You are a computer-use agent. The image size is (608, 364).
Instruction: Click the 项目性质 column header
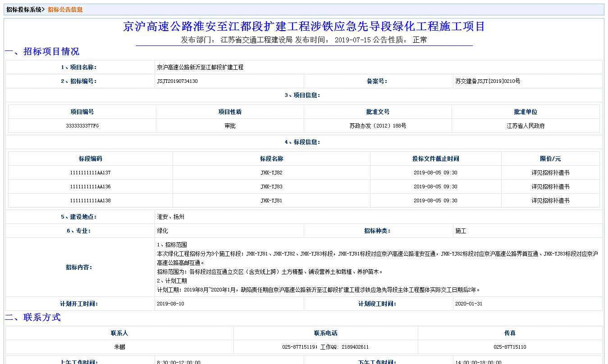[230, 112]
